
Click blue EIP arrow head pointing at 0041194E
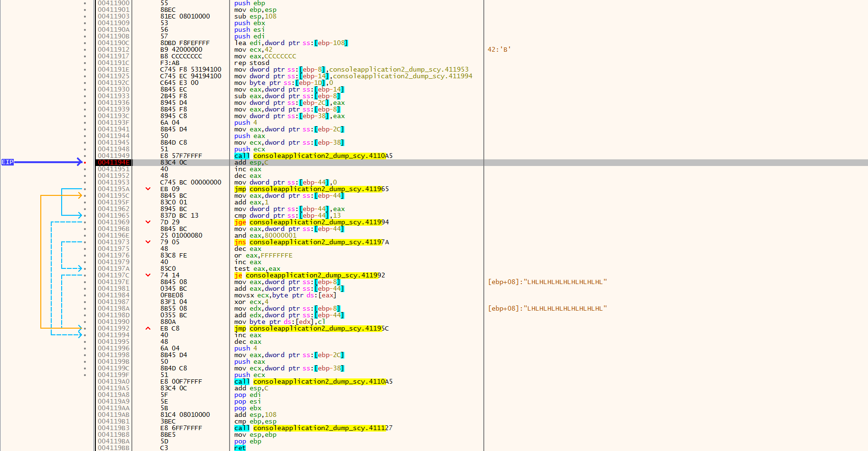[x=80, y=162]
